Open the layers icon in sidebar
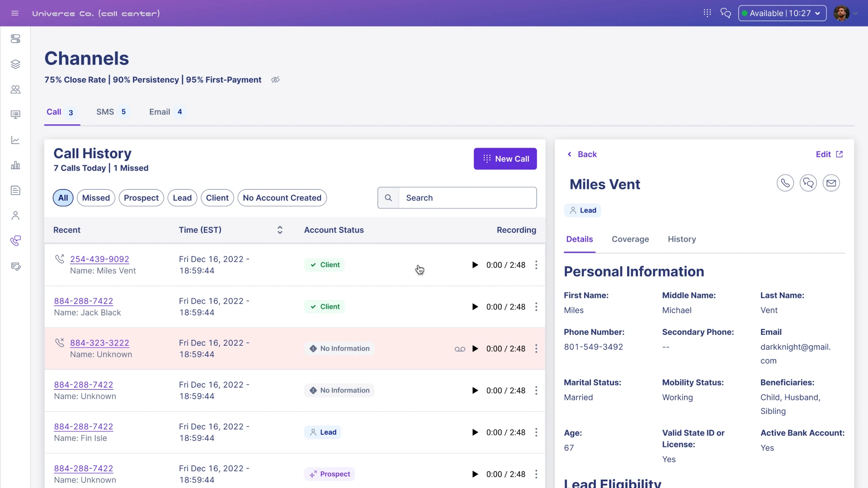868x488 pixels. (x=15, y=64)
